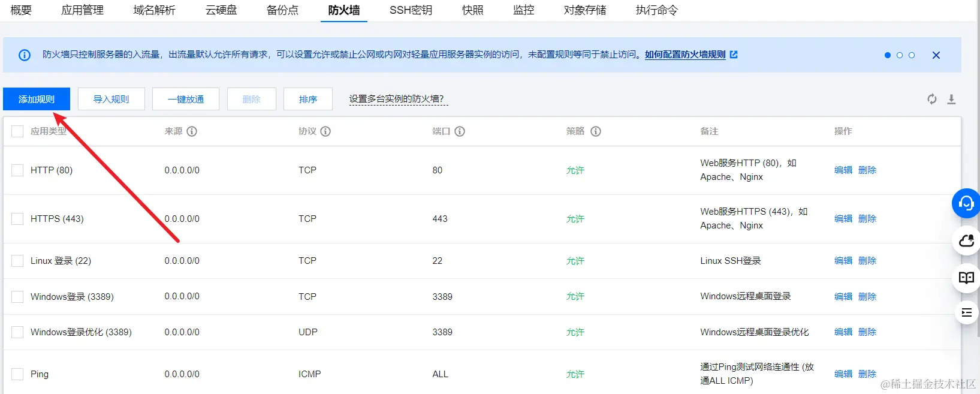Click the 'Linux SSH登录' remark text
Image resolution: width=980 pixels, height=394 pixels.
pos(731,261)
